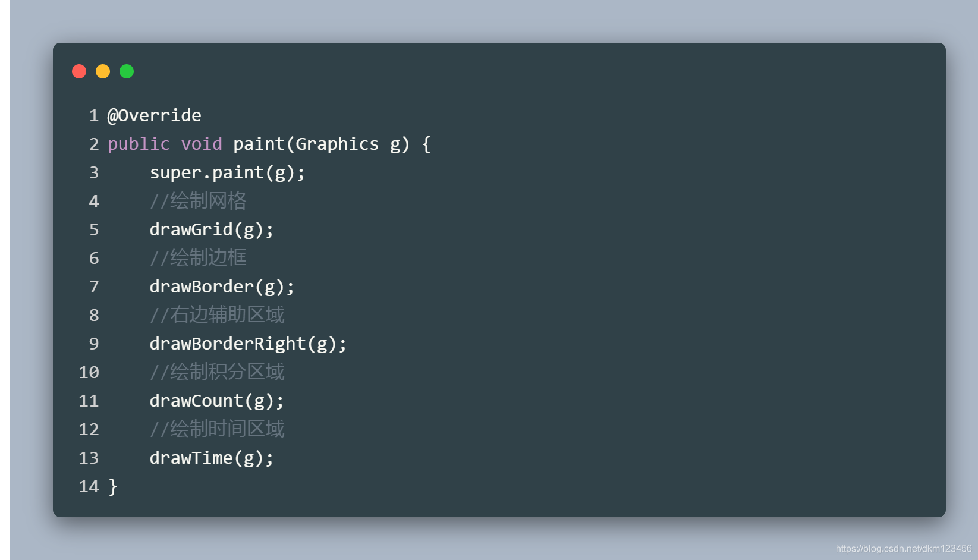Click the drawCount(g); call
Viewport: 978px width, 560px height.
click(217, 401)
